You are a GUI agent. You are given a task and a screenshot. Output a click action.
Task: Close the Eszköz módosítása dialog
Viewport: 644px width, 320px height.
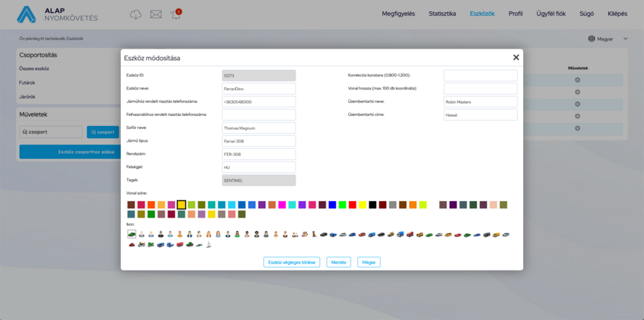[516, 57]
